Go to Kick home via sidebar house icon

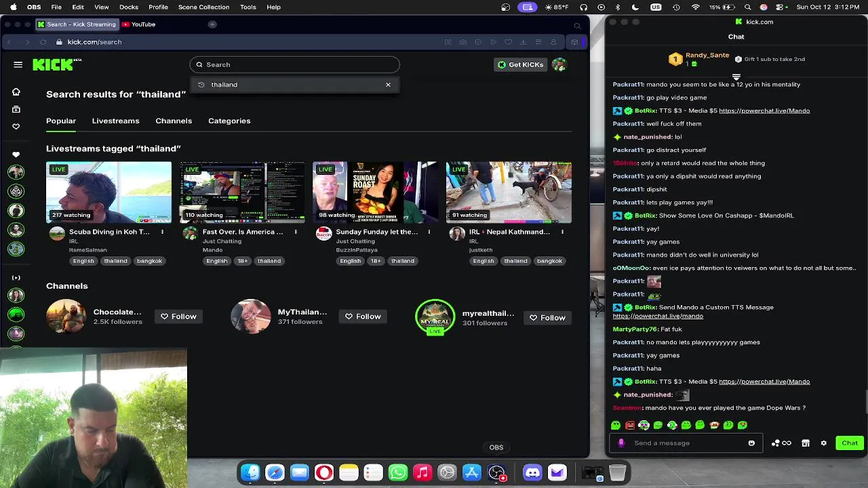[16, 91]
